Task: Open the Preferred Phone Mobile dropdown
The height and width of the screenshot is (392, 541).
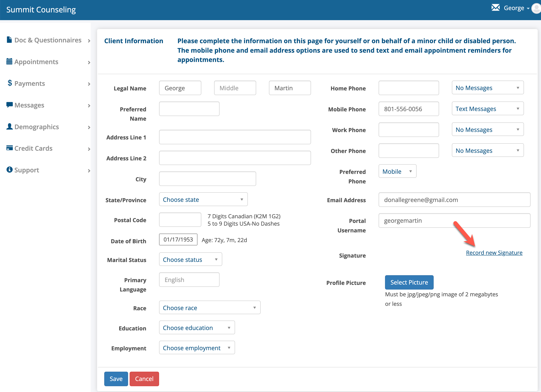Action: (397, 171)
